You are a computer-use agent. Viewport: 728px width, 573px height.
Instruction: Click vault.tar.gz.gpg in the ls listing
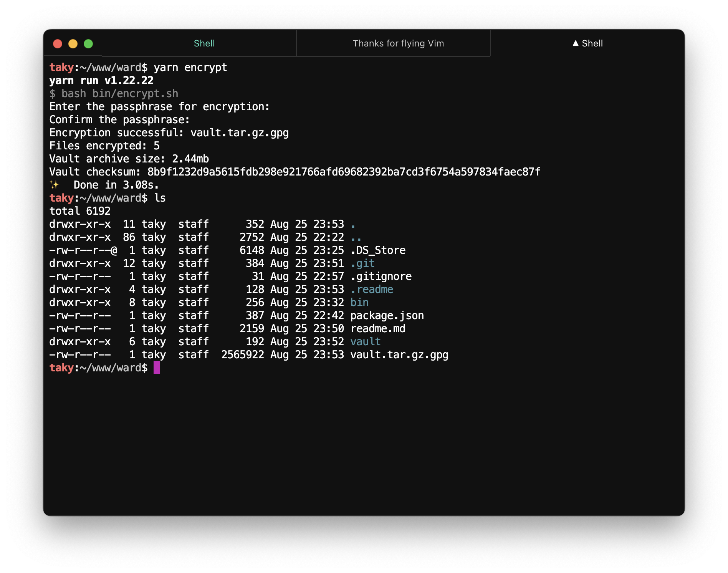click(x=399, y=355)
